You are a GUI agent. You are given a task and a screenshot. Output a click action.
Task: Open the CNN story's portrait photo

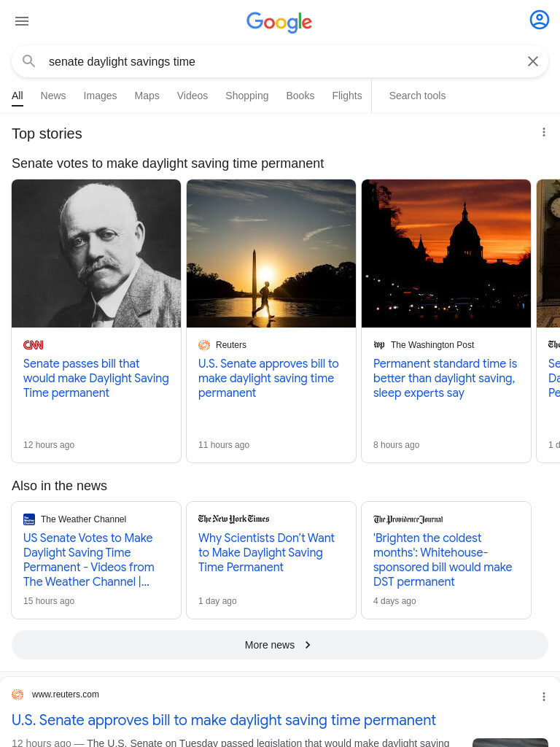(x=96, y=253)
